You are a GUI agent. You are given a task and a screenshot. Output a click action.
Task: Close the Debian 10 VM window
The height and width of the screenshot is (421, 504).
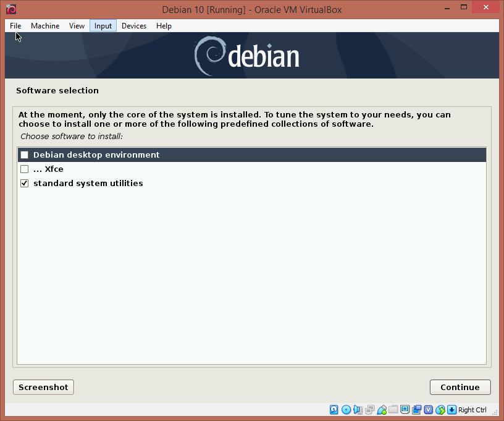click(486, 7)
